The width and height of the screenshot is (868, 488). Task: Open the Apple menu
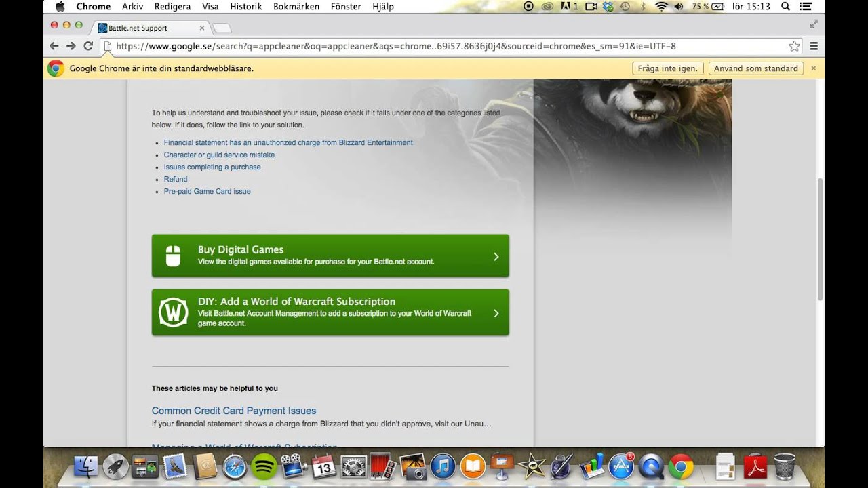click(x=60, y=7)
